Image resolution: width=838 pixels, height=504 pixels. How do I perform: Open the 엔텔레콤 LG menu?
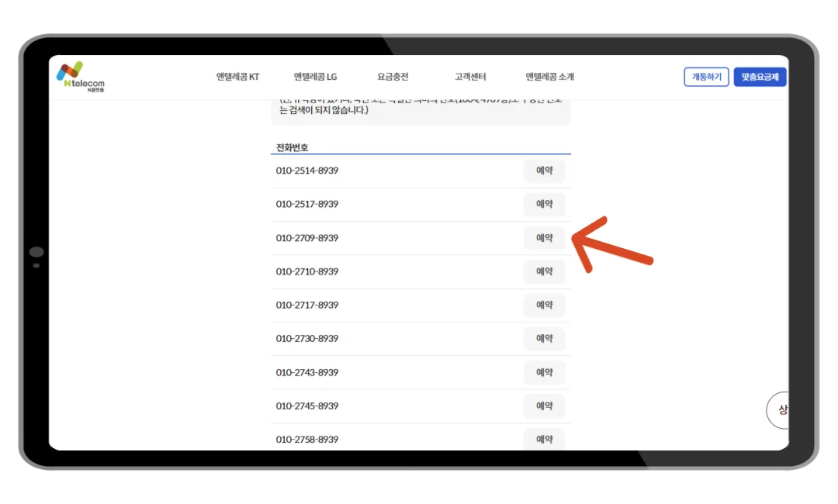(x=315, y=77)
